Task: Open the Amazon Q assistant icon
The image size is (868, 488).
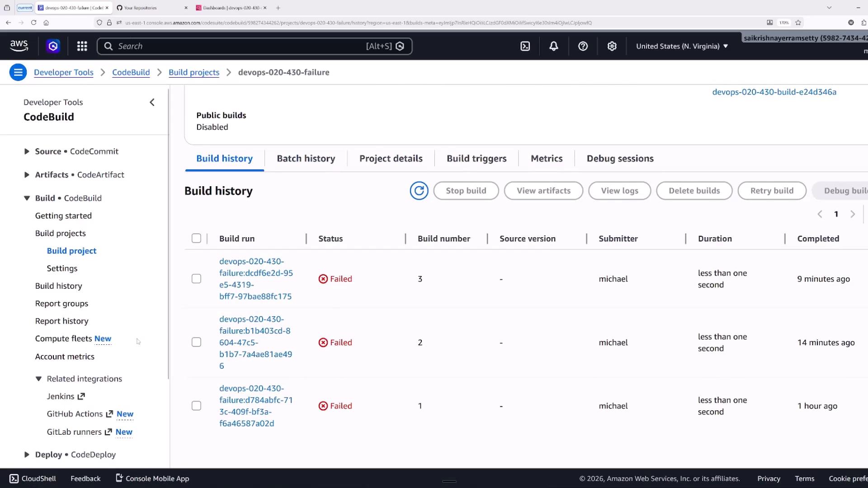Action: pyautogui.click(x=53, y=46)
